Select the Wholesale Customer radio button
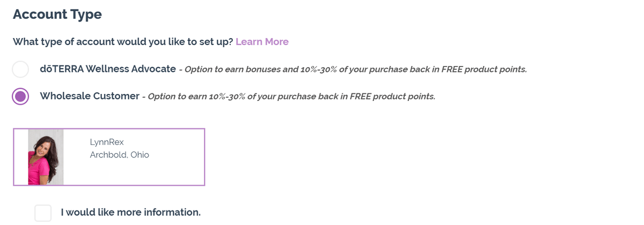This screenshot has width=644, height=225. click(x=20, y=97)
